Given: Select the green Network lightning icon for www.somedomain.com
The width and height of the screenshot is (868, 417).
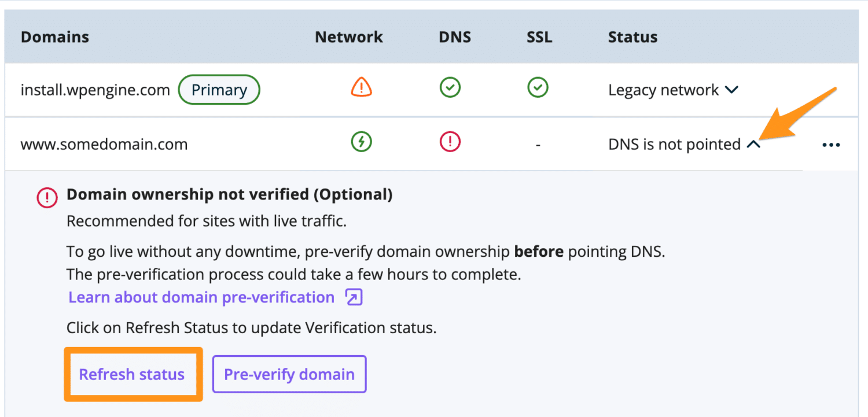Looking at the screenshot, I should point(361,142).
